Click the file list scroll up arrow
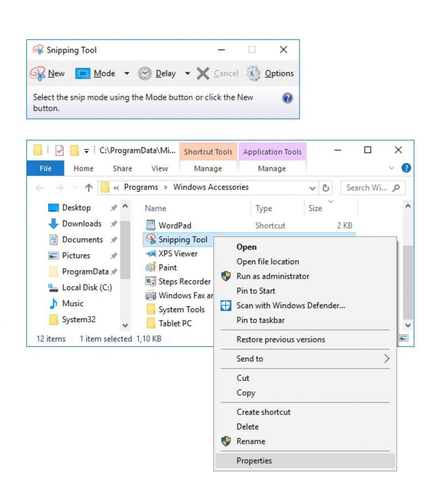Screen dimensions: 442x504 tap(408, 206)
